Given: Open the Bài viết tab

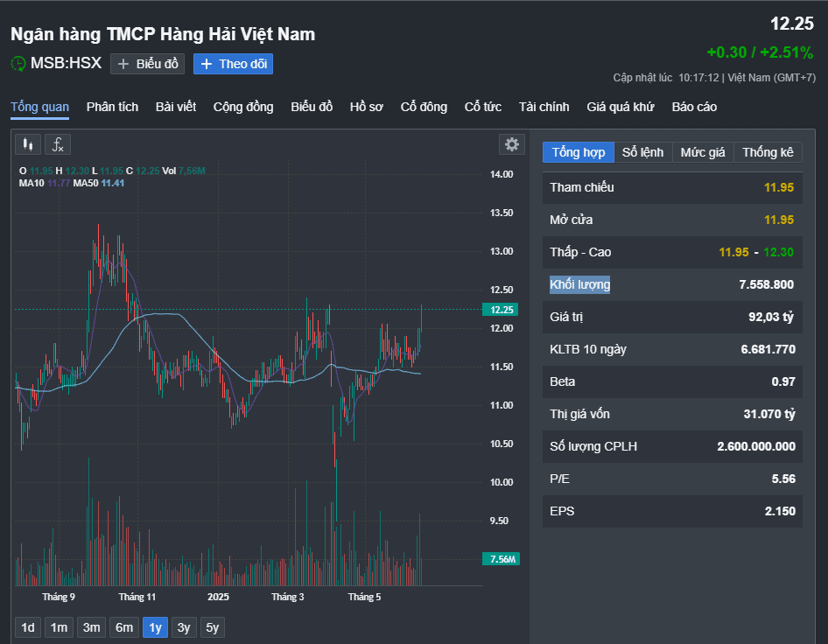Looking at the screenshot, I should click(x=176, y=107).
